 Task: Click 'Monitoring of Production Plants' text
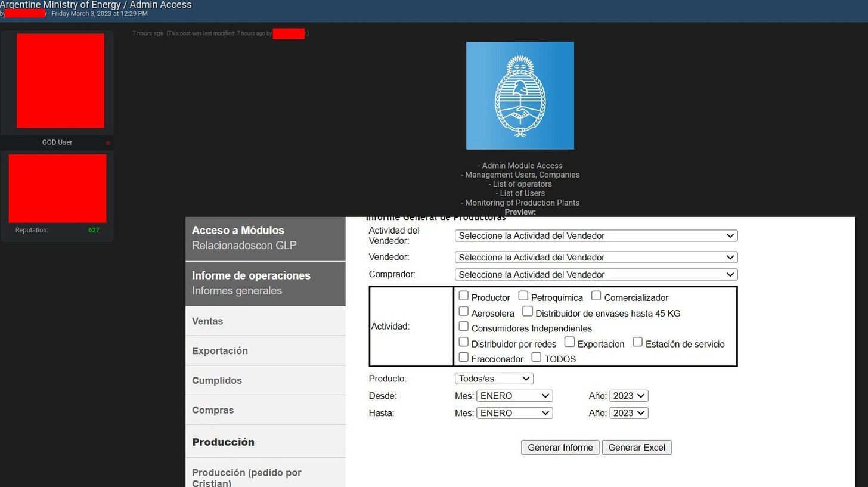(520, 203)
